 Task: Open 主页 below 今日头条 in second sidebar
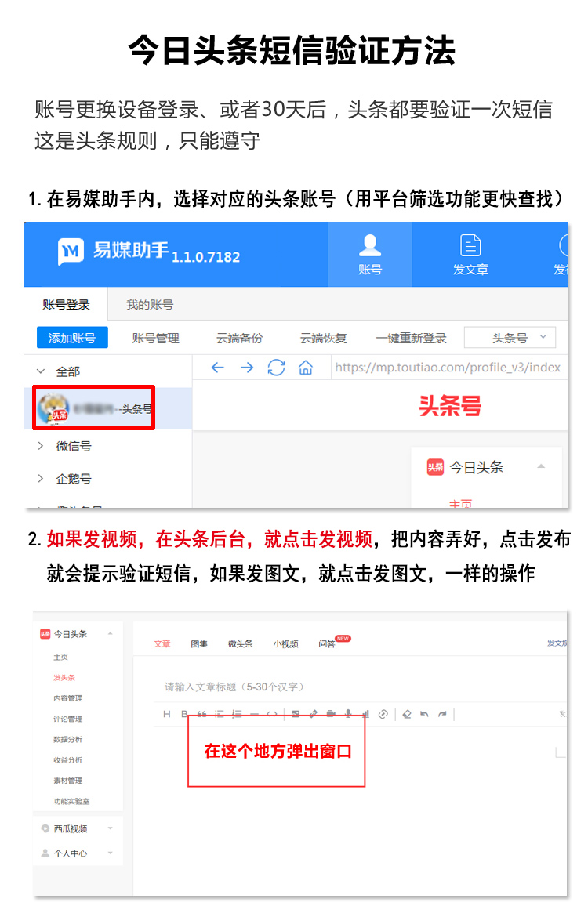tap(60, 657)
